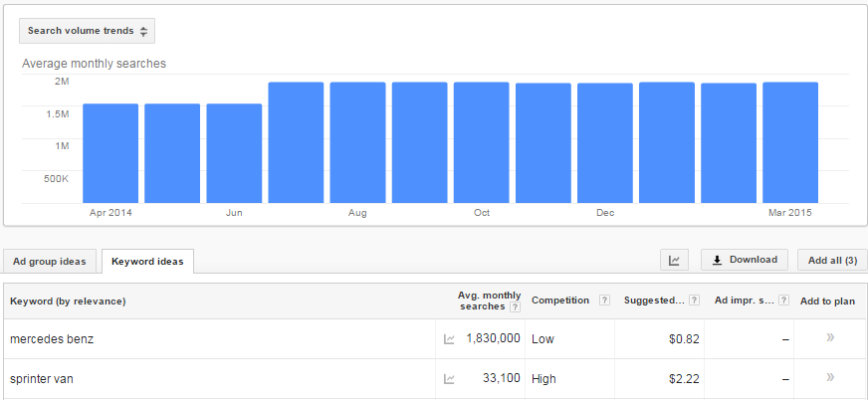Select the sprinter van keyword text
Viewport: 868px width, 400px height.
(42, 379)
